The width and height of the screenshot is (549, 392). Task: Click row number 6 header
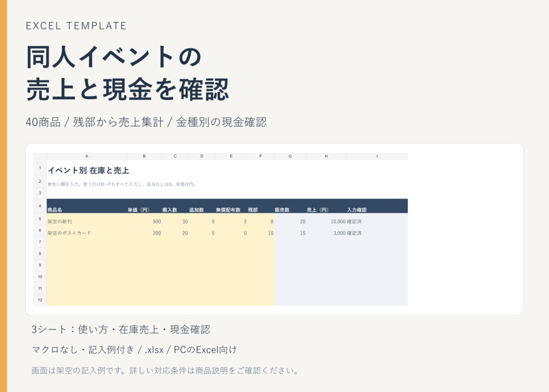(x=40, y=231)
